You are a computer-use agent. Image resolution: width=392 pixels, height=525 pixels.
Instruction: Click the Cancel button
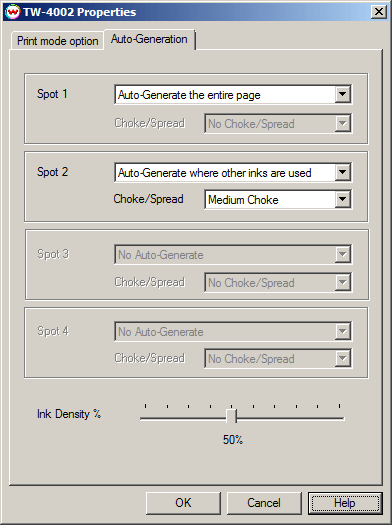tap(264, 503)
